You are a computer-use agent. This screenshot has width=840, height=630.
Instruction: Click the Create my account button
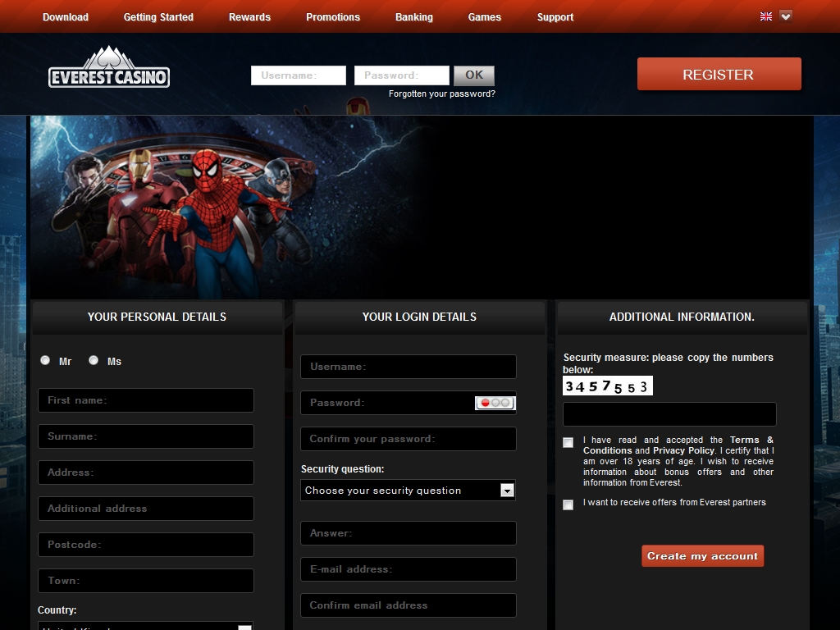point(702,556)
